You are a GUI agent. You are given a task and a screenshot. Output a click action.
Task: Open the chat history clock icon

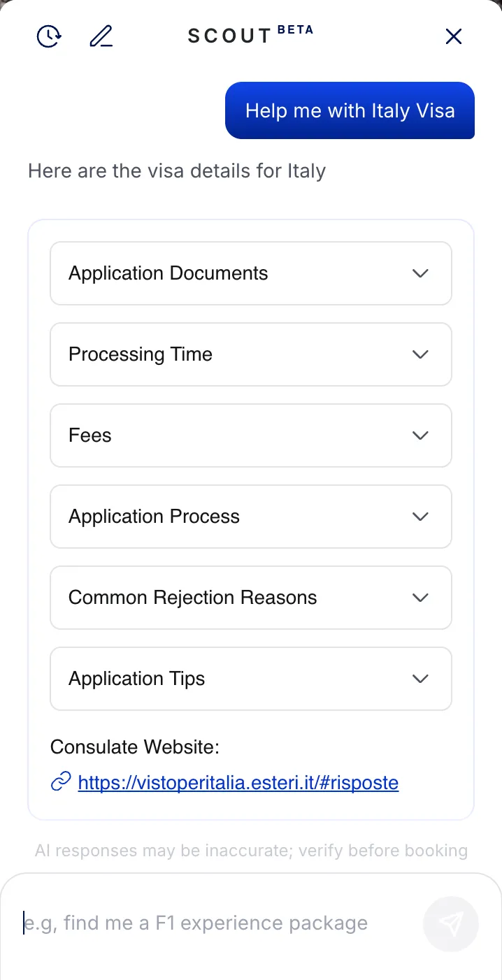[48, 36]
